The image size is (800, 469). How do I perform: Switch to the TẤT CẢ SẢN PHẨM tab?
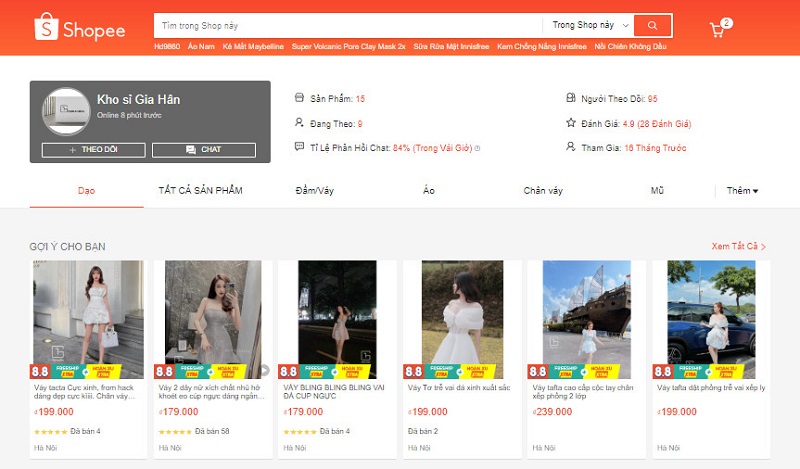tap(200, 190)
